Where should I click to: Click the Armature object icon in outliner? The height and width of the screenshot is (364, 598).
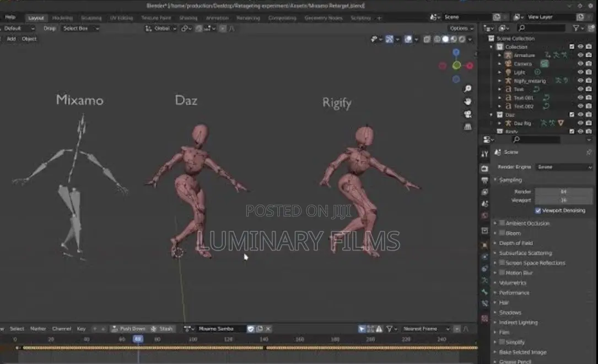[508, 55]
